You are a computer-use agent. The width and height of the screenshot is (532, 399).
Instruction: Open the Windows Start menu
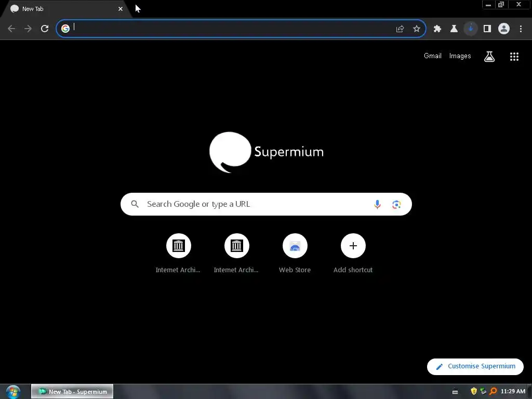click(x=13, y=392)
